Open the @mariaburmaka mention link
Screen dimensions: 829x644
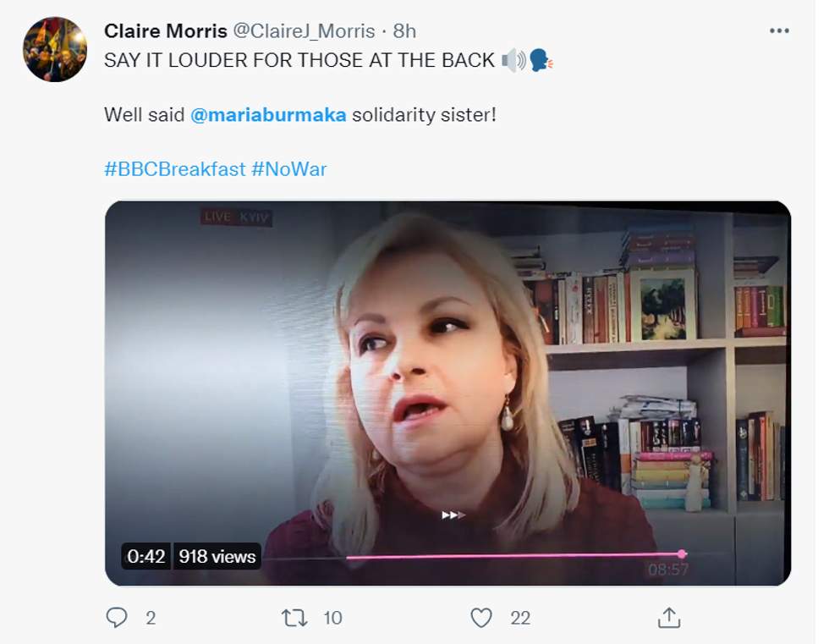click(268, 114)
